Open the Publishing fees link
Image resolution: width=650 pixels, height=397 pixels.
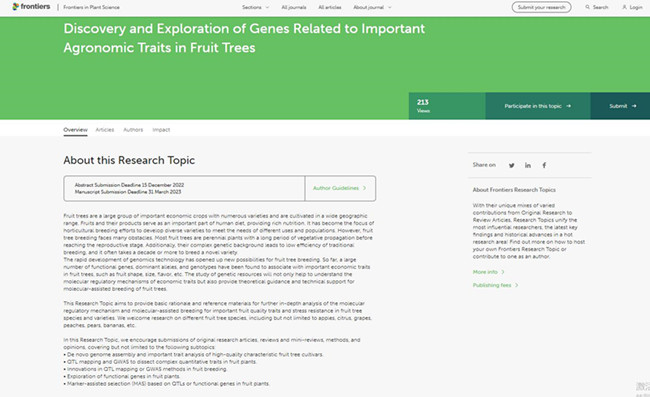pyautogui.click(x=495, y=285)
